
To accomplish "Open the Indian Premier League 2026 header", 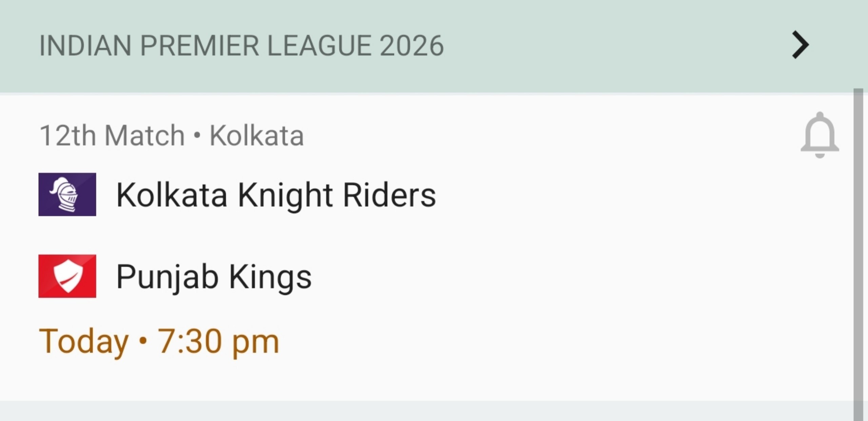I will [x=241, y=46].
